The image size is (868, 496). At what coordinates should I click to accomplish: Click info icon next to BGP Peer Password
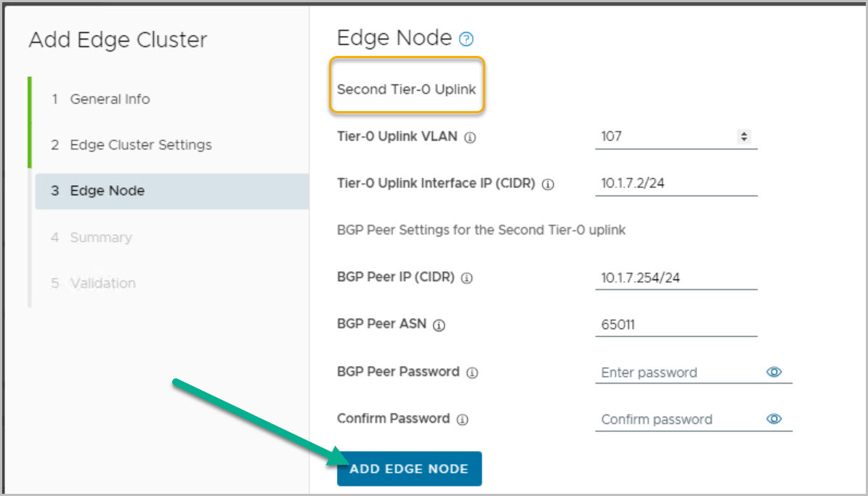[x=472, y=373]
